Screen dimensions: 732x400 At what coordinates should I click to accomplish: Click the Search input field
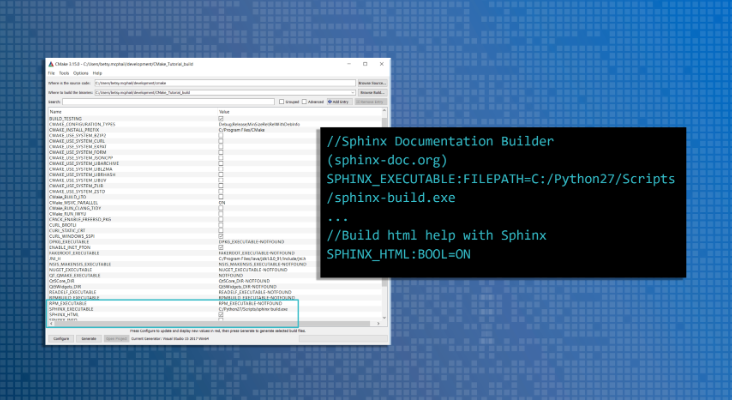tap(169, 102)
